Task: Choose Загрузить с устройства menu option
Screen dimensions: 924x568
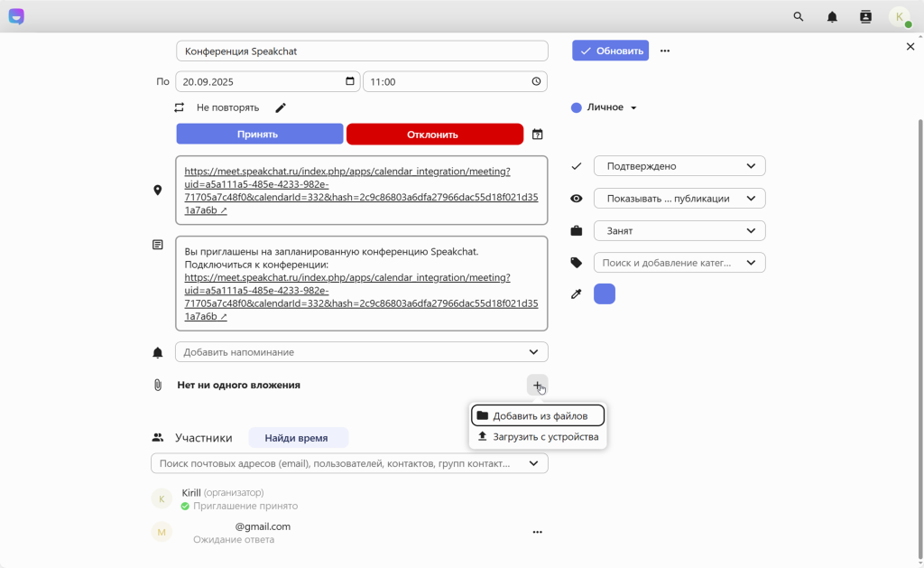Action: (538, 437)
